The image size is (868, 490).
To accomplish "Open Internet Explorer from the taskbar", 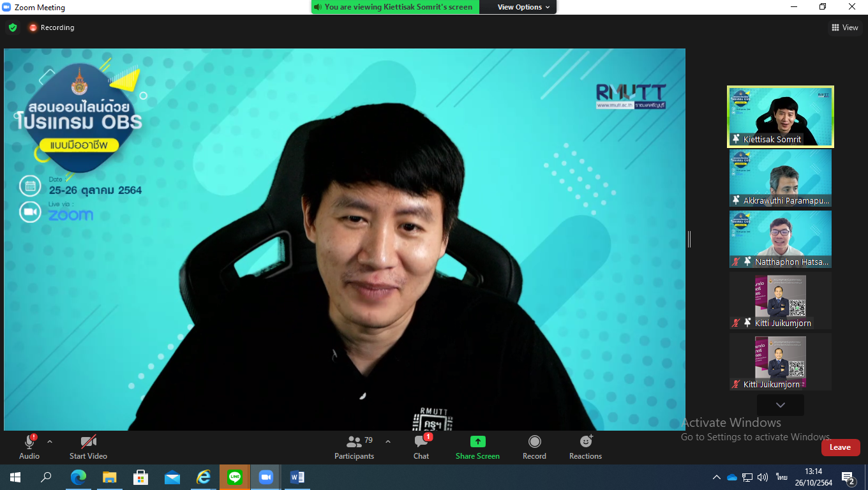I will (204, 477).
